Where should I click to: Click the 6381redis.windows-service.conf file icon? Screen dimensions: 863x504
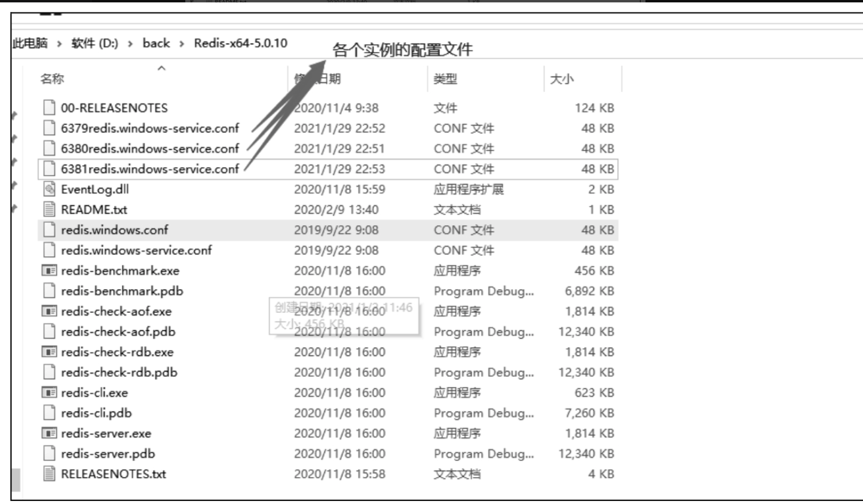pos(49,169)
